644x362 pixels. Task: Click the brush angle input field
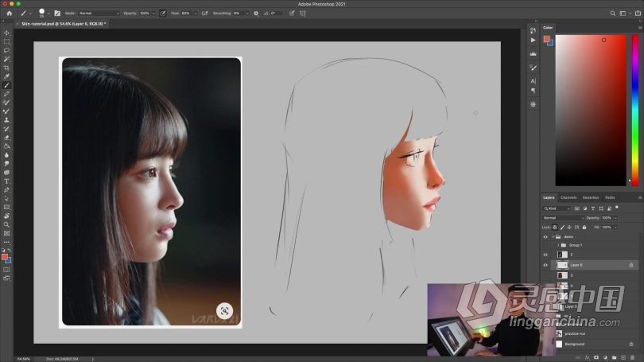click(277, 14)
